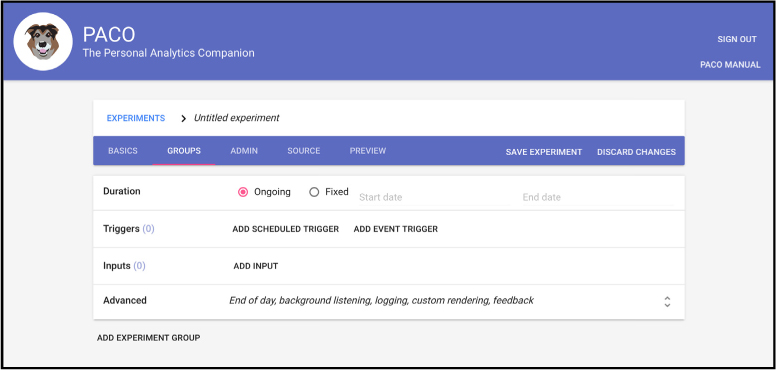Click Discard Changes
The width and height of the screenshot is (776, 370).
pyautogui.click(x=636, y=152)
